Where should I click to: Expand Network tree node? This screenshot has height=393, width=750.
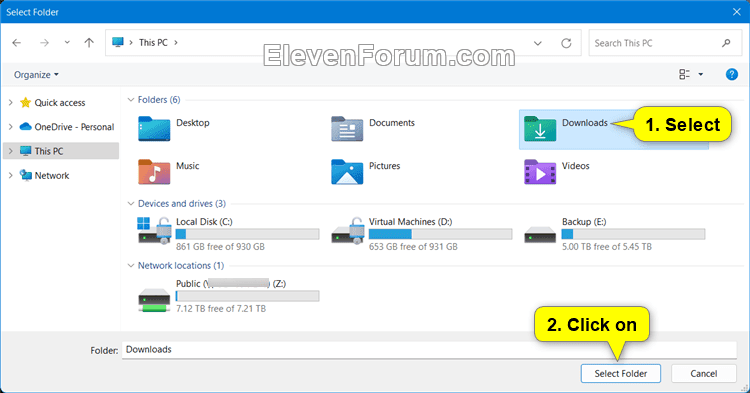11,175
